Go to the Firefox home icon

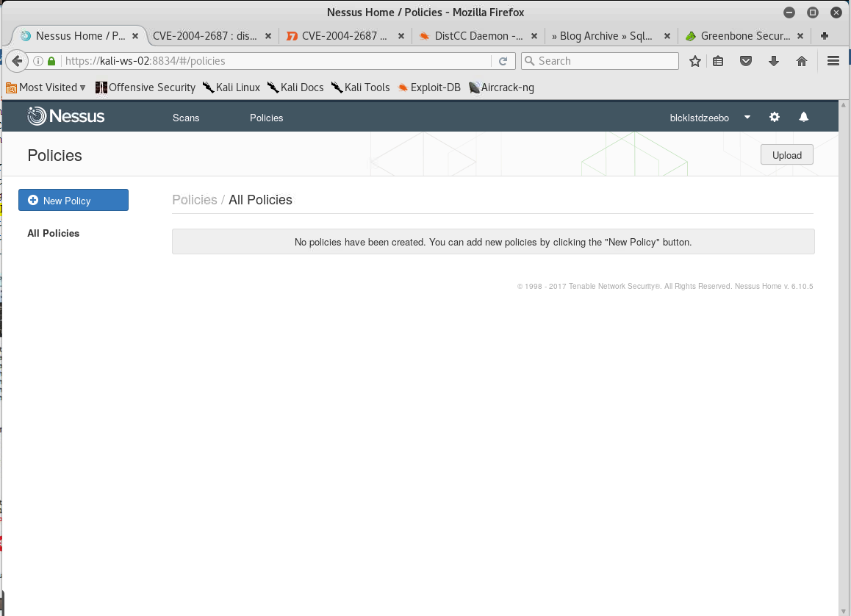pos(802,61)
